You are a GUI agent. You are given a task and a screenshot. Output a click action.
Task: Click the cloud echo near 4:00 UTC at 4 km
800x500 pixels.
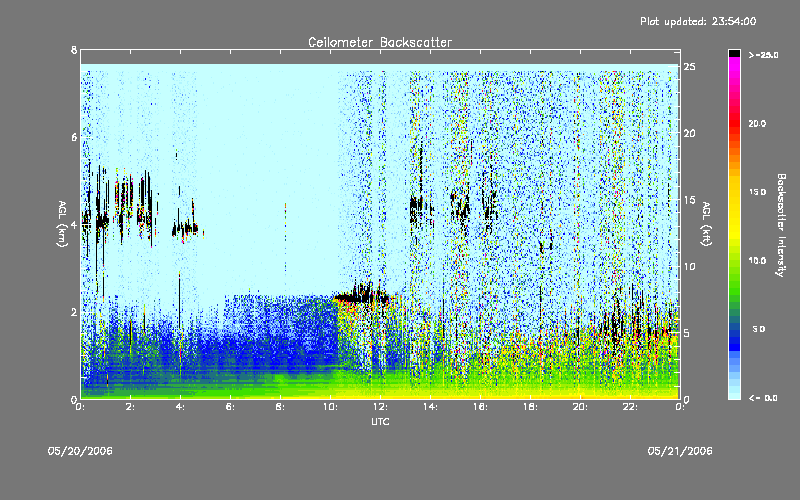[185, 229]
